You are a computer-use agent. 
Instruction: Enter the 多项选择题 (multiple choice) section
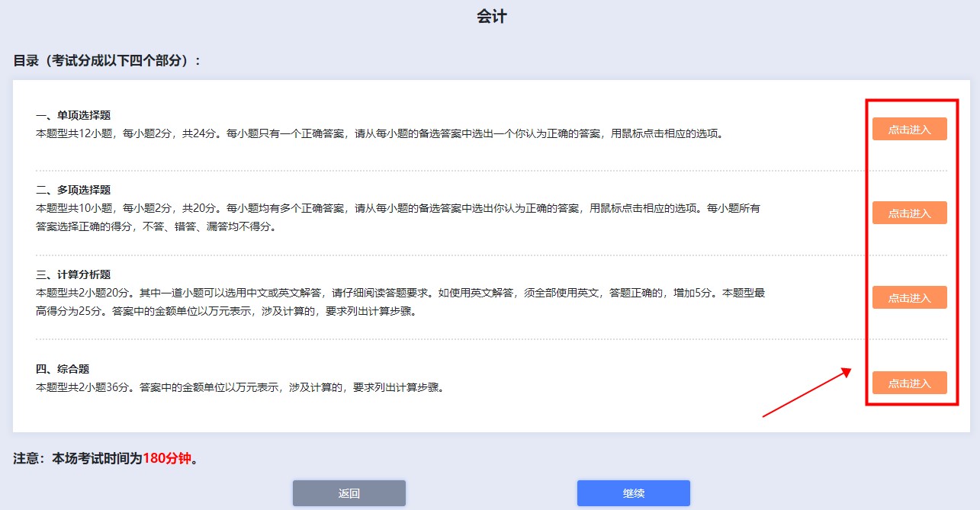point(908,213)
